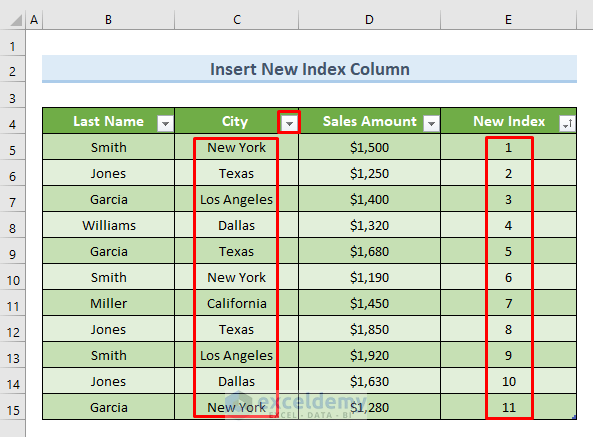Screen dimensions: 593x437
Task: Select cell $1,250
Action: pyautogui.click(x=369, y=174)
